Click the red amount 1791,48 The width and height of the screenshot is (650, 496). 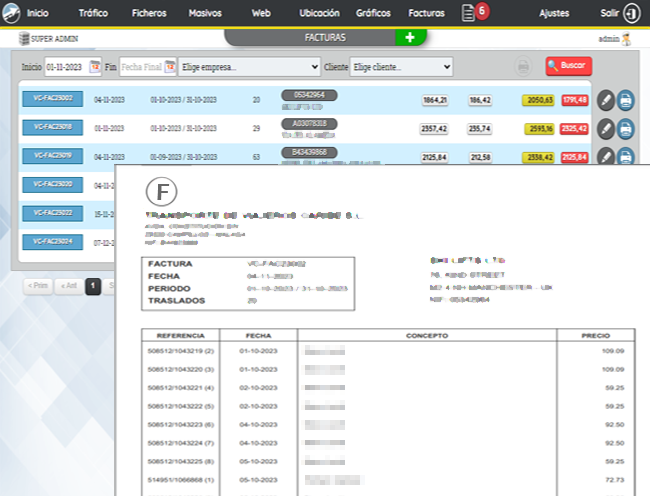coord(575,100)
